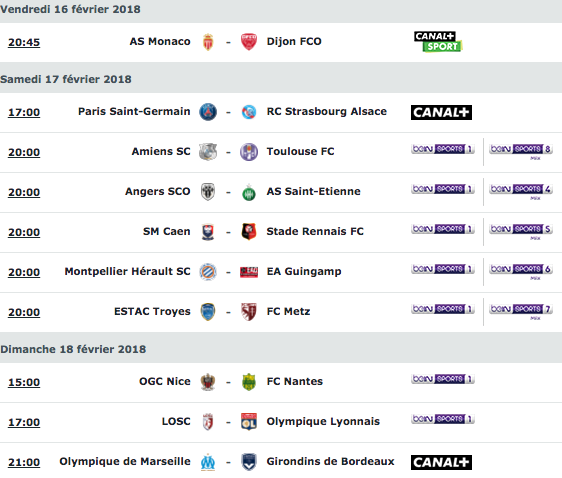
Task: Open the 21:00 Marseille match time link
Action: pyautogui.click(x=24, y=462)
